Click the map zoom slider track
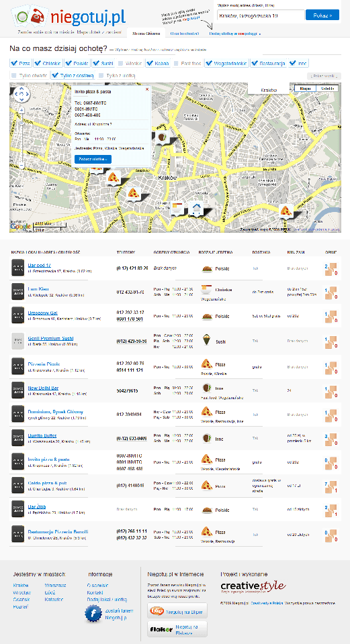Viewport: 350px width, 644px height. tap(21, 138)
